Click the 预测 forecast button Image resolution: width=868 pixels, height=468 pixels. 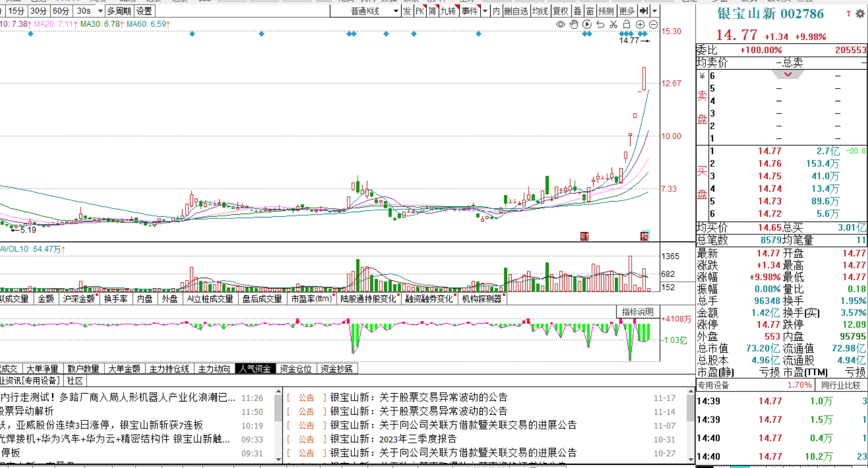pyautogui.click(x=606, y=11)
